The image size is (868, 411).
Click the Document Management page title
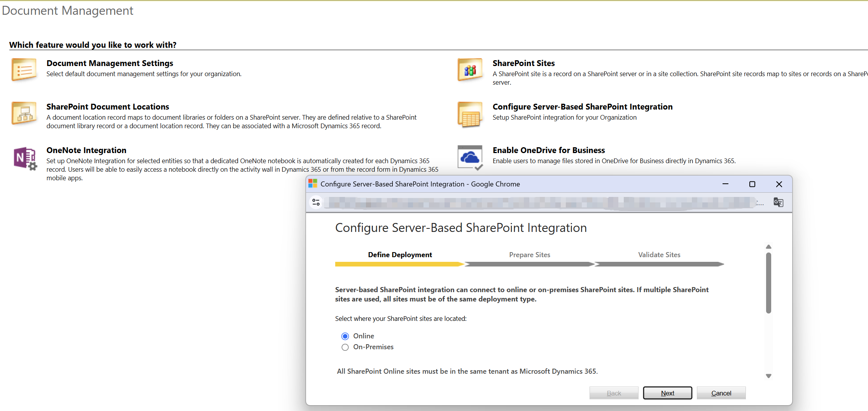68,10
